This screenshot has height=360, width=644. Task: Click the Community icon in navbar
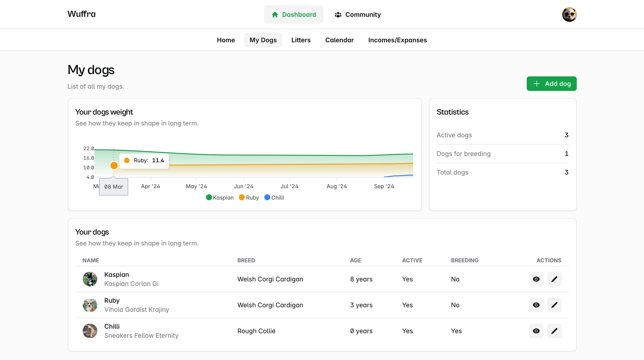tap(338, 14)
